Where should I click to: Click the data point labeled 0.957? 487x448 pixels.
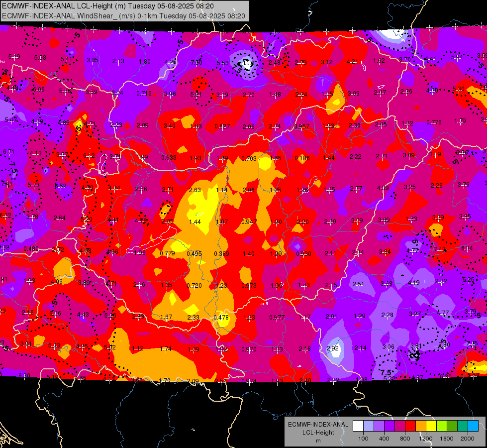coord(301,126)
